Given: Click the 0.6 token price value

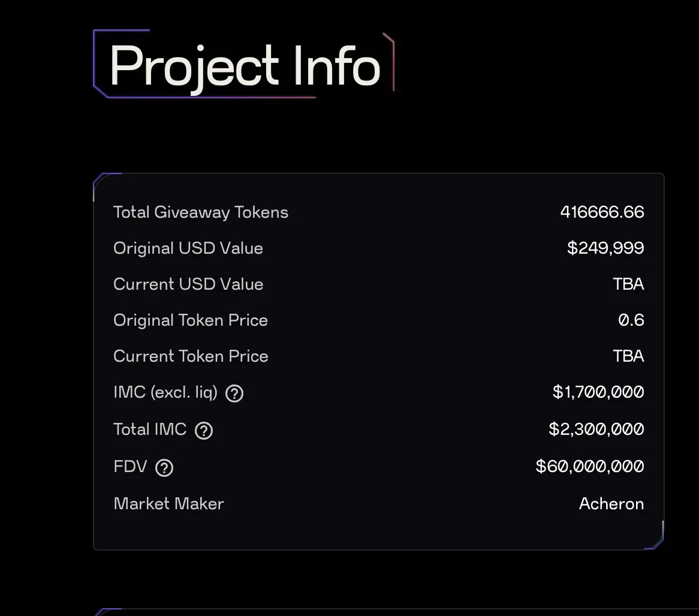Looking at the screenshot, I should [631, 320].
